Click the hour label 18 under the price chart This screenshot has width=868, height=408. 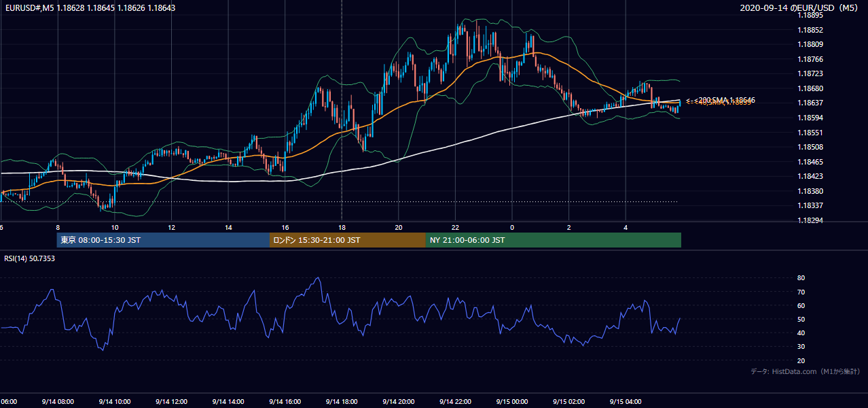pyautogui.click(x=342, y=228)
